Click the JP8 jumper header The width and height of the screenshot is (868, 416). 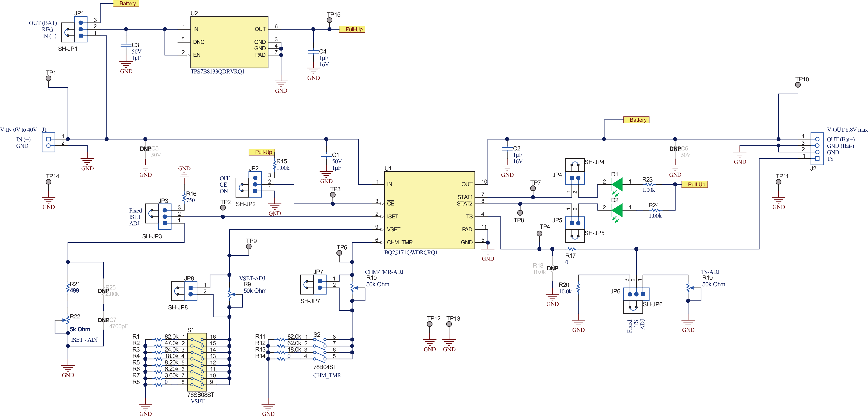191,291
